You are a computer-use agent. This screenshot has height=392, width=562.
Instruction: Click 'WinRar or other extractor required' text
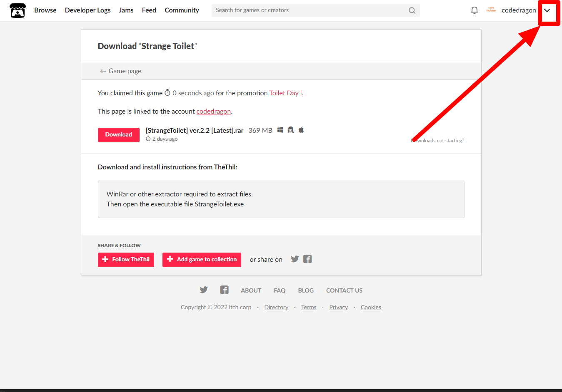[180, 194]
